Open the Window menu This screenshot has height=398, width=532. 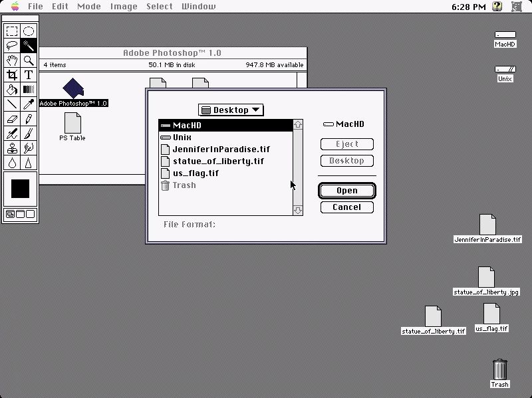198,6
